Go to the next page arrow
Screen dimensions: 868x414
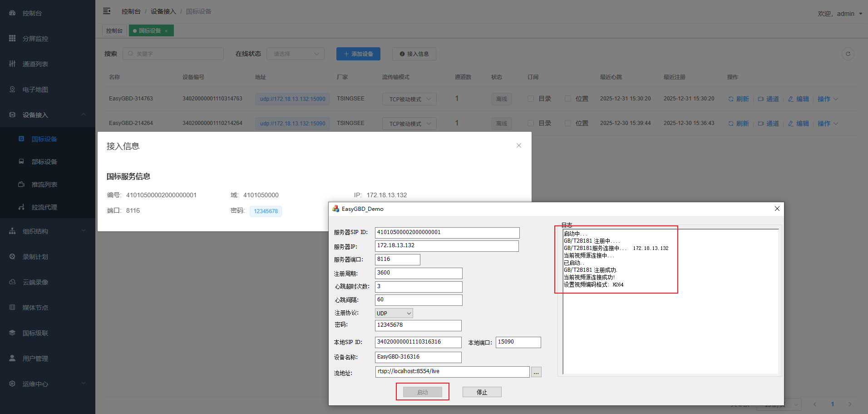click(850, 404)
